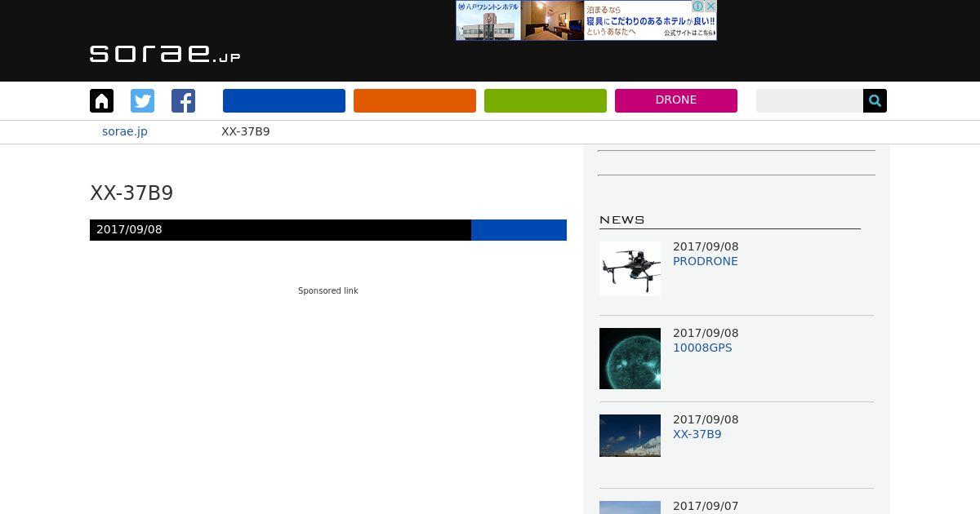This screenshot has height=514, width=980.
Task: Click the XX-37B9 article heading
Action: pyautogui.click(x=131, y=193)
